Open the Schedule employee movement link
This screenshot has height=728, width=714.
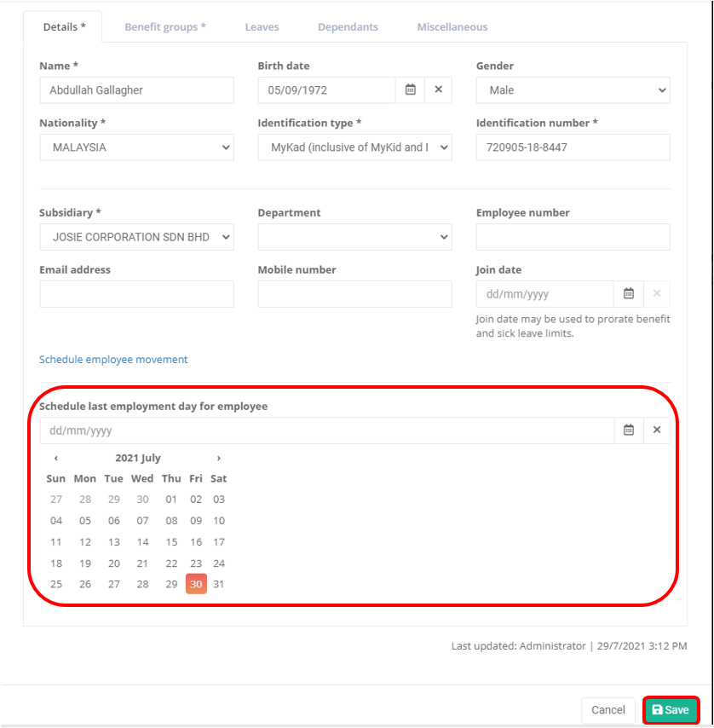coord(113,360)
